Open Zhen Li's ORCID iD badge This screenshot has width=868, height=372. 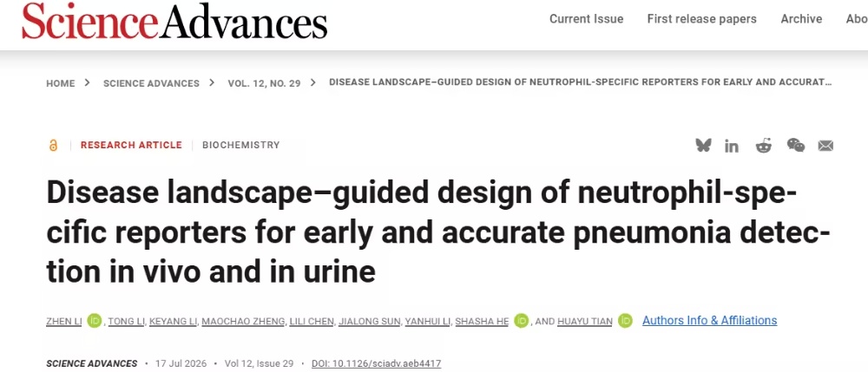(95, 321)
